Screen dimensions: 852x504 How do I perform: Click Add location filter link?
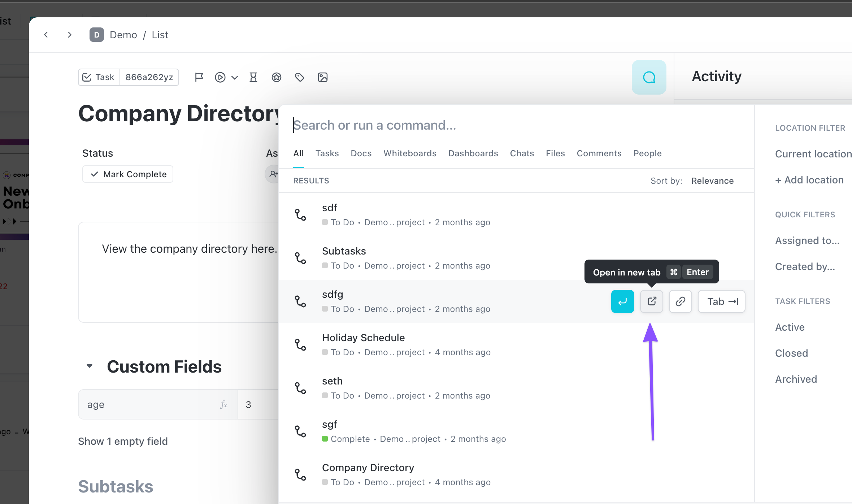click(809, 180)
